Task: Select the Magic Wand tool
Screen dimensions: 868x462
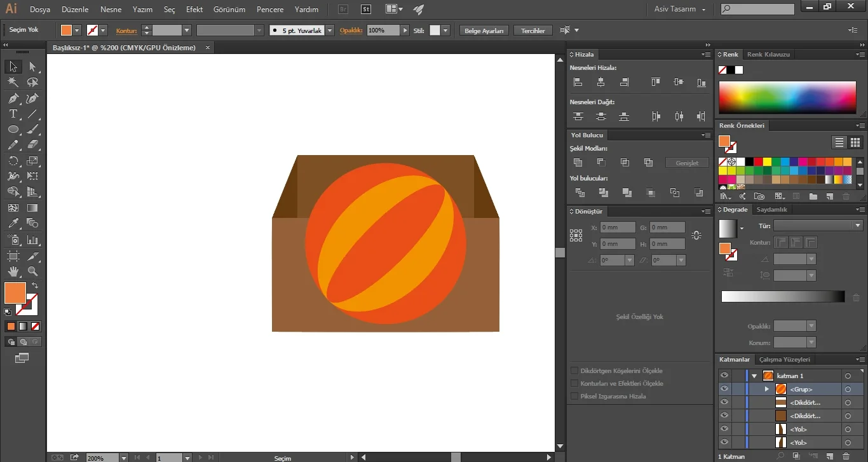Action: 13,82
